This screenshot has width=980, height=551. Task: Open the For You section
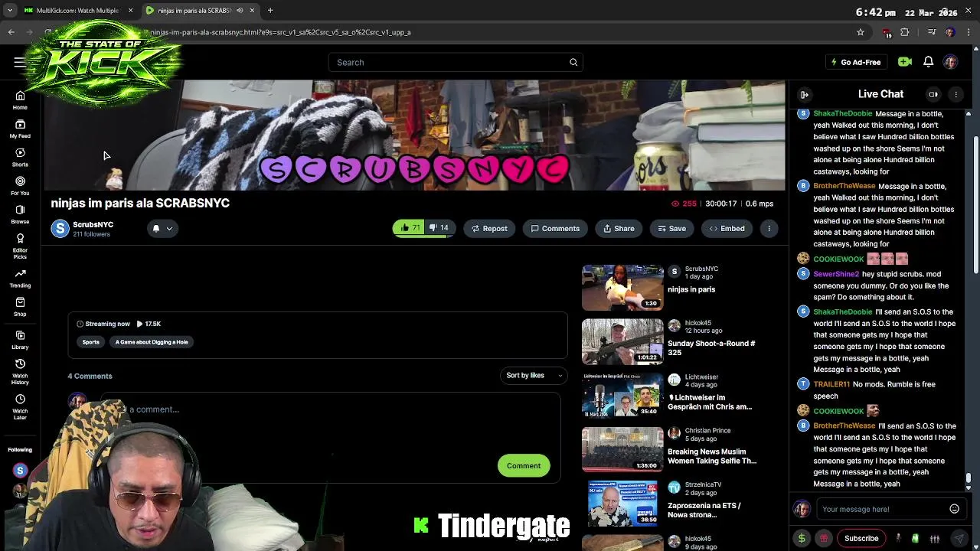20,186
